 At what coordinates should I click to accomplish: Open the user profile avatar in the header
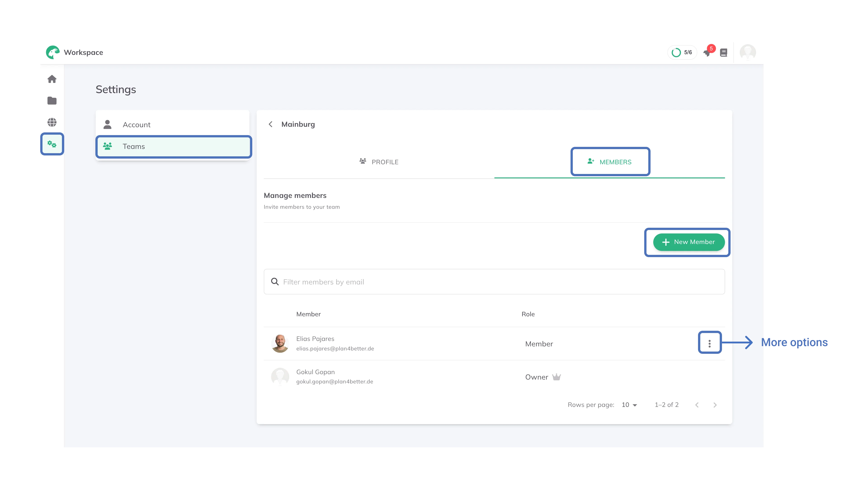pos(748,52)
